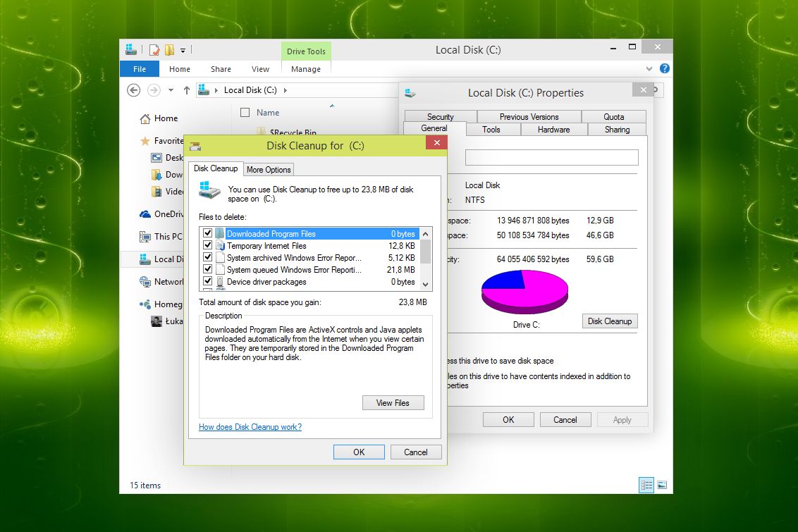Uncheck System queued Windows Error Reporting checkbox
Screen dimensions: 798x532
coord(208,269)
